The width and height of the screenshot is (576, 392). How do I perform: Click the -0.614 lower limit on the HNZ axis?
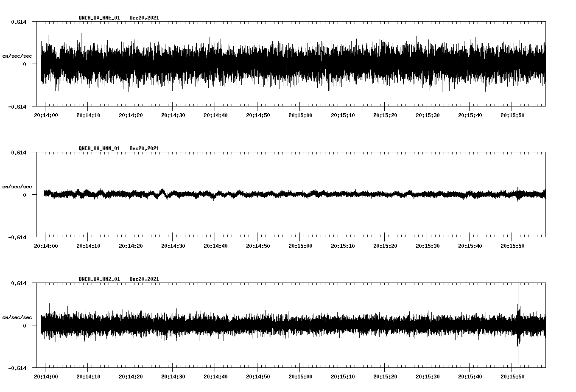click(x=17, y=368)
